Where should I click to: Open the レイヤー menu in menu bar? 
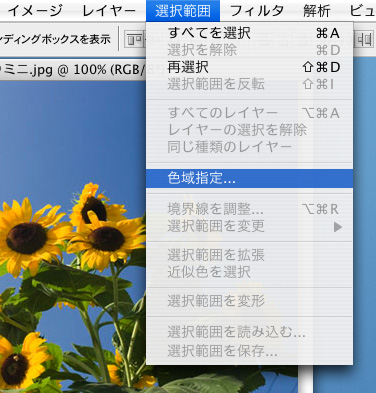pyautogui.click(x=109, y=11)
